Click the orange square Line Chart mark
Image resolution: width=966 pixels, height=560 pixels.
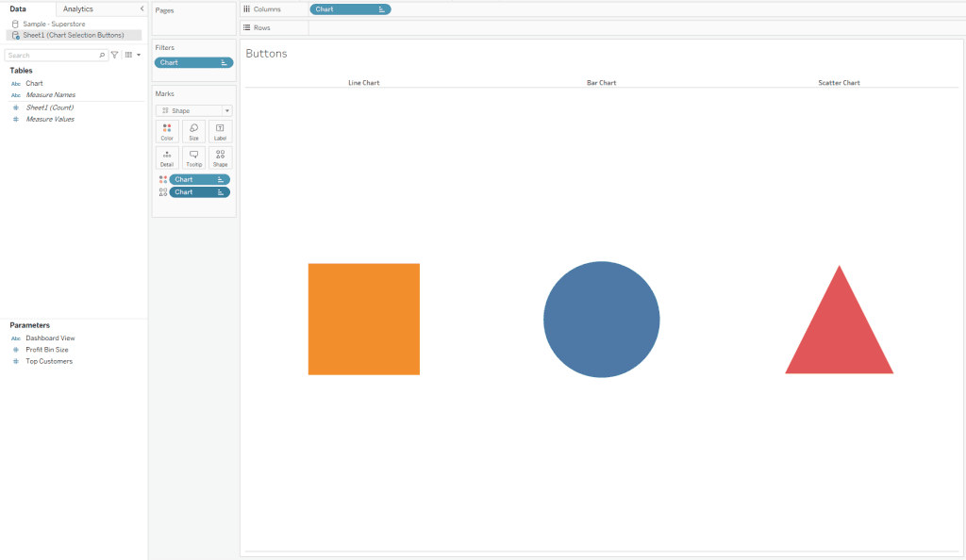tap(363, 319)
